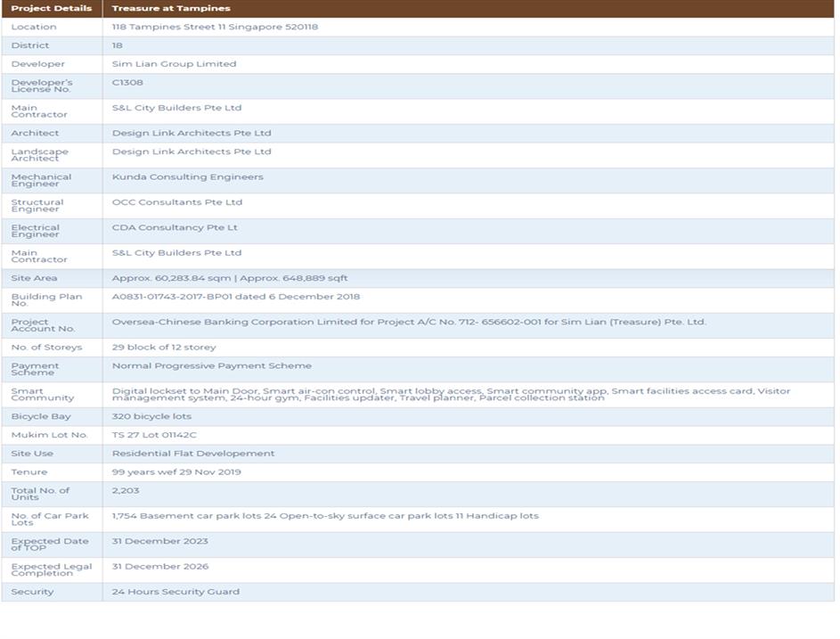The height and width of the screenshot is (639, 840).
Task: Click the address 118 Tampines Street 11
Action: pyautogui.click(x=215, y=27)
